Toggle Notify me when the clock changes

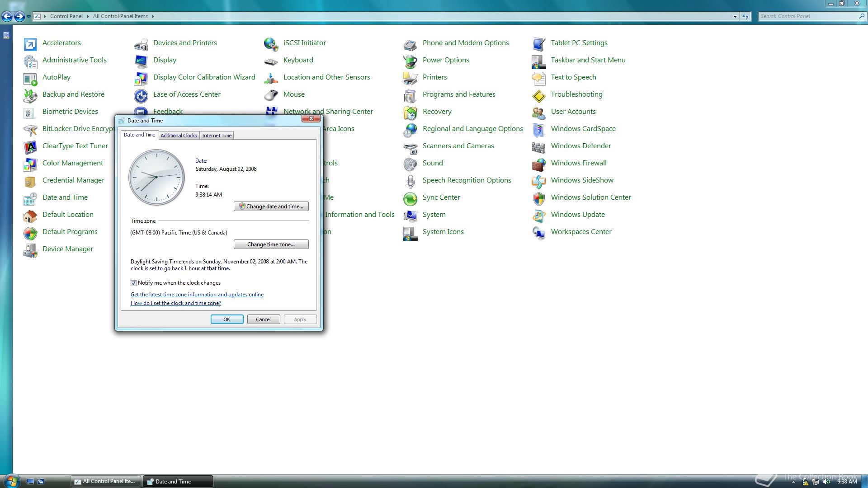pyautogui.click(x=133, y=283)
